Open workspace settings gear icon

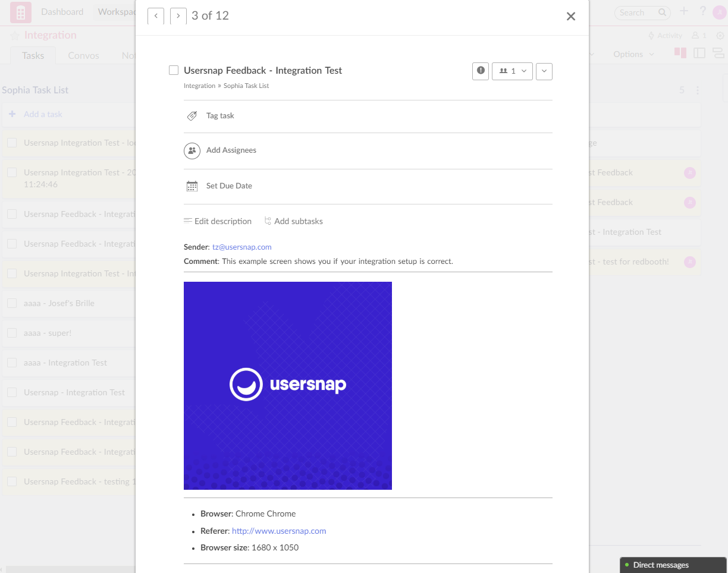pyautogui.click(x=720, y=36)
